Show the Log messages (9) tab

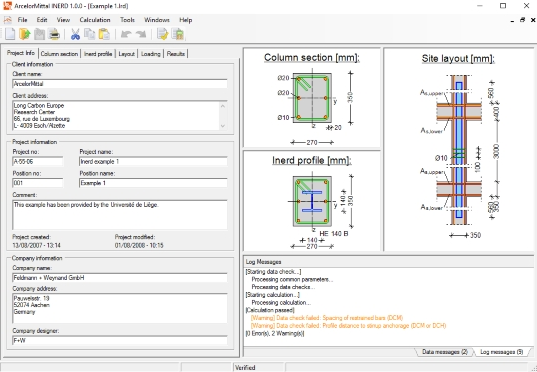click(x=502, y=352)
